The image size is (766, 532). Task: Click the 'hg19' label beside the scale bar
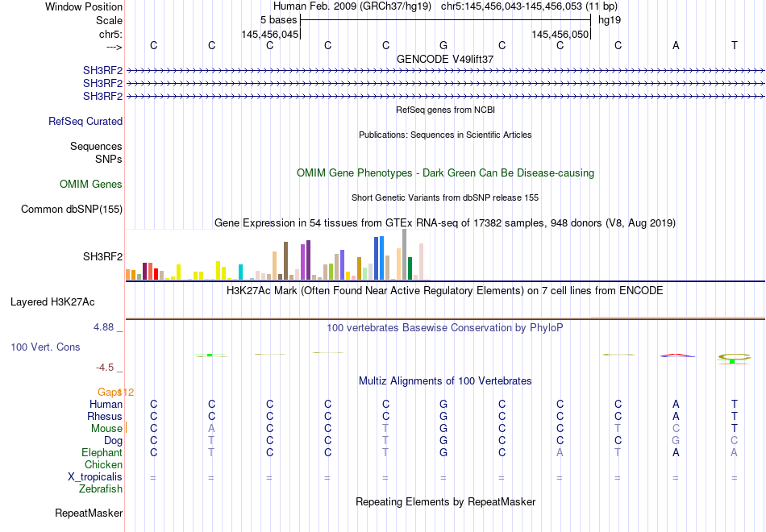coord(610,20)
